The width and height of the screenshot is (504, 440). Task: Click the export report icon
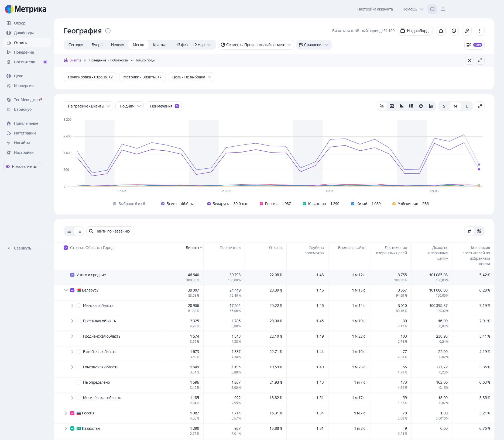pos(441,31)
